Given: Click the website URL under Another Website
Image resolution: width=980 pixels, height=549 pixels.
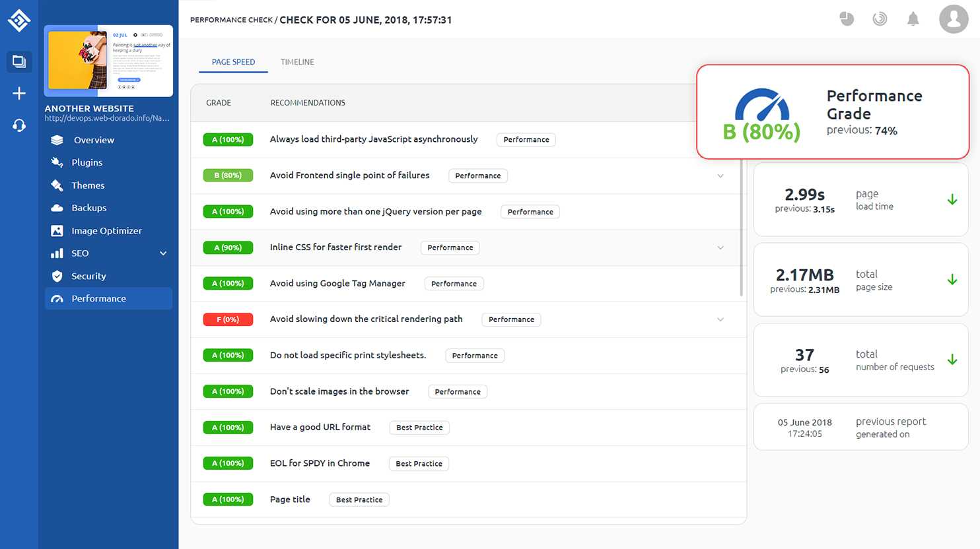Looking at the screenshot, I should [107, 118].
